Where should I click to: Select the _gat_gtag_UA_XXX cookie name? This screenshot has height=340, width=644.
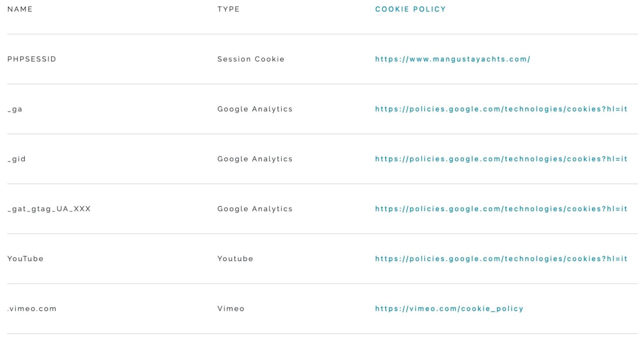coord(49,209)
